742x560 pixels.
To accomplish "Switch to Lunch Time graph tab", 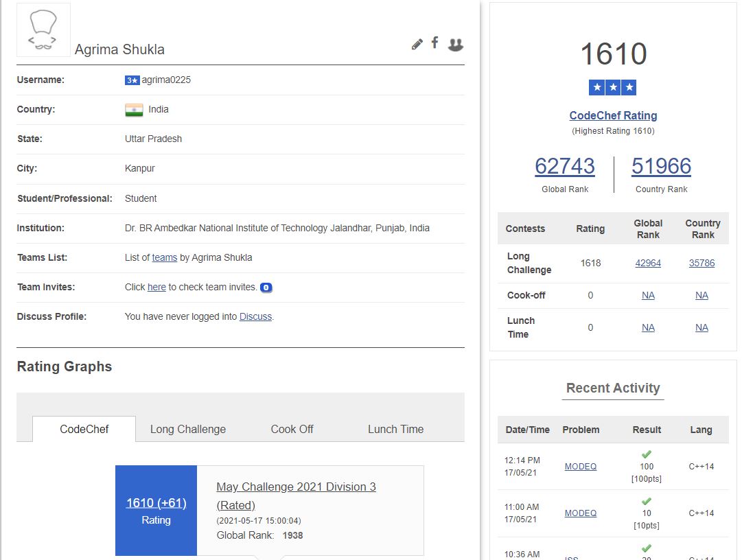I will click(395, 429).
